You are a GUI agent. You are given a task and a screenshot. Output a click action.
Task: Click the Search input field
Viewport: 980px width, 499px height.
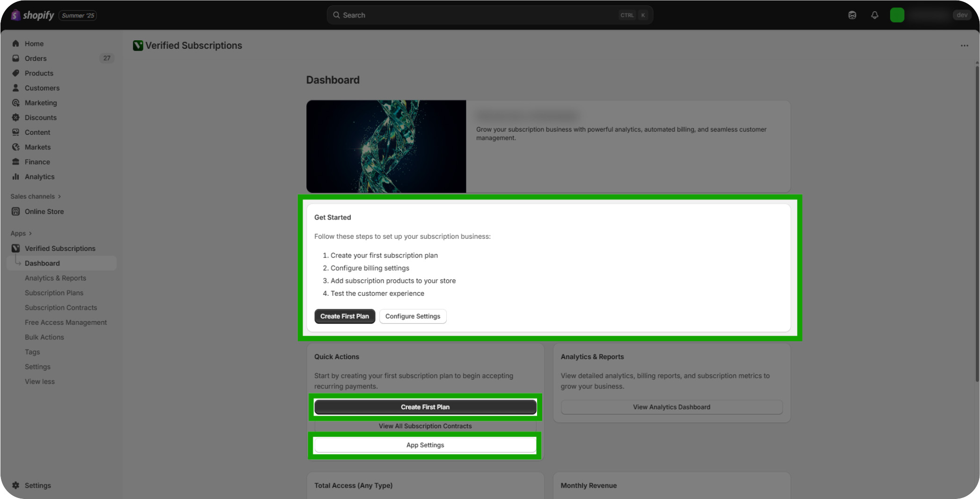pos(490,15)
